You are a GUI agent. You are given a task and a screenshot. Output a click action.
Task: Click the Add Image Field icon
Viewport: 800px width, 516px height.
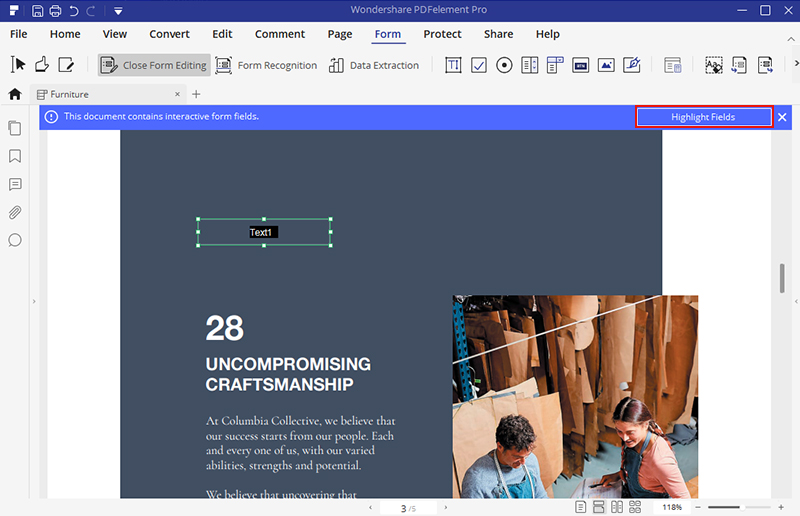click(x=606, y=65)
